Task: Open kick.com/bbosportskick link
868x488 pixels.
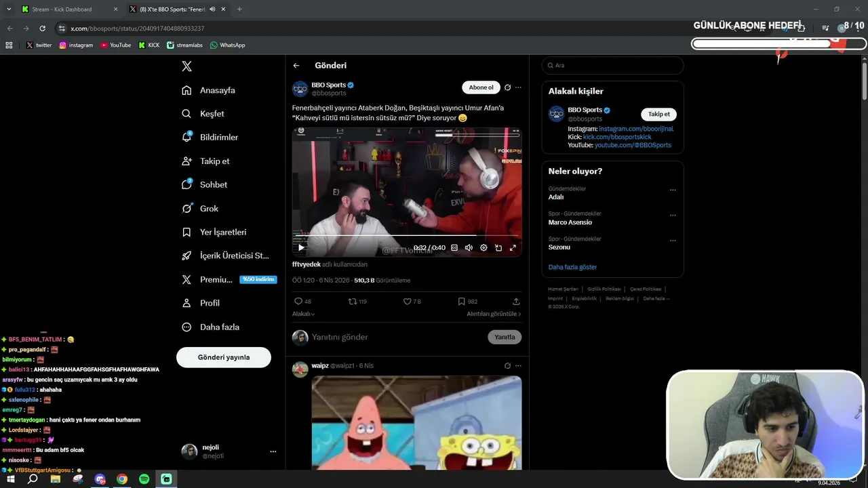Action: [616, 137]
